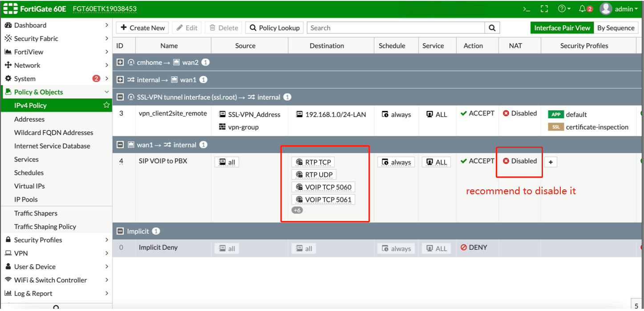Click the favorite star next to IPv4 Policy
This screenshot has height=311, width=644.
coord(106,105)
